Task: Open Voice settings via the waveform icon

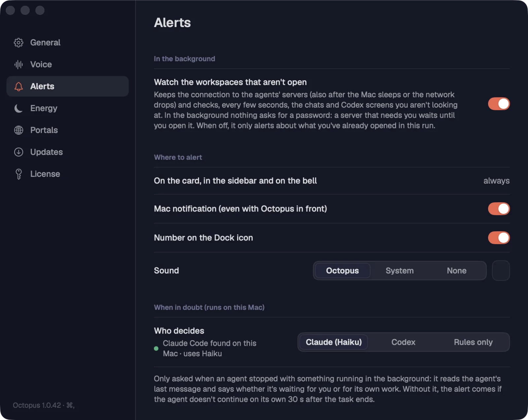Action: tap(18, 64)
